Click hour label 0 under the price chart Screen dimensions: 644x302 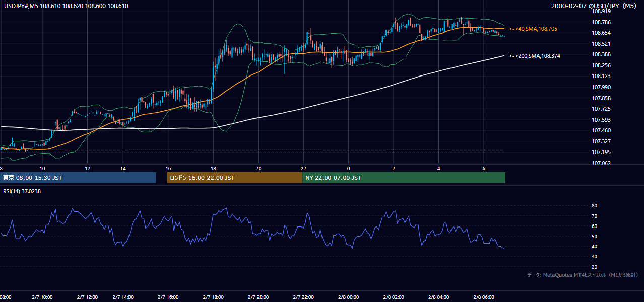pyautogui.click(x=349, y=169)
